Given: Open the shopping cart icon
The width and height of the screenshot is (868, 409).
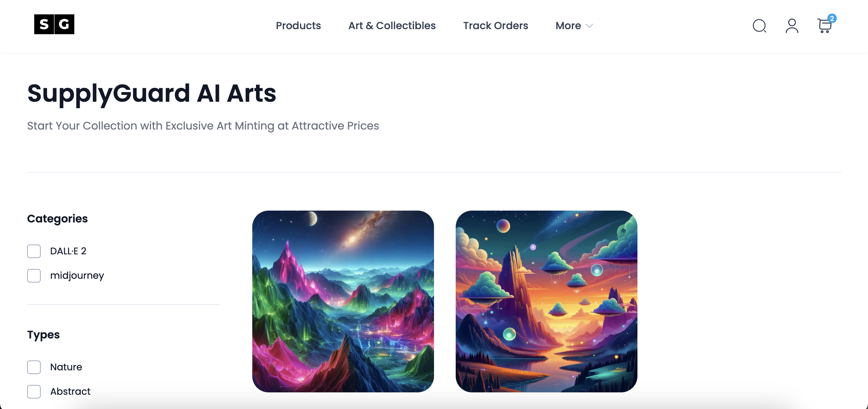Looking at the screenshot, I should [824, 26].
